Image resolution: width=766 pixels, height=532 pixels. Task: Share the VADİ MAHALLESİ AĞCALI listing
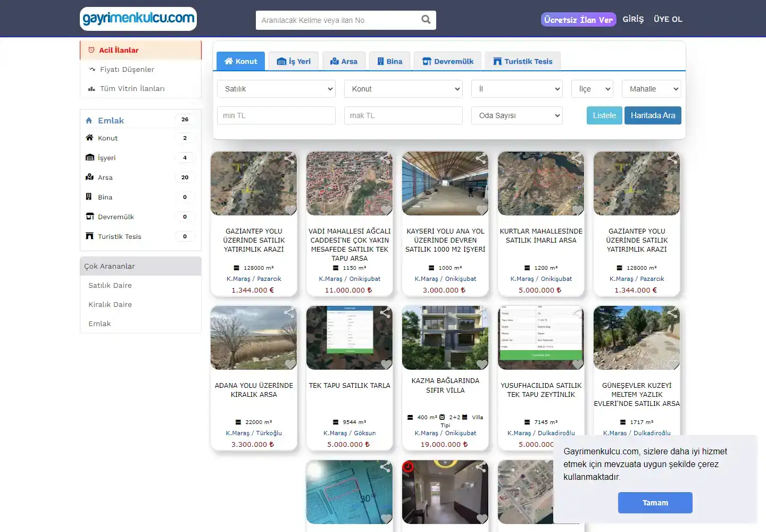(x=385, y=158)
